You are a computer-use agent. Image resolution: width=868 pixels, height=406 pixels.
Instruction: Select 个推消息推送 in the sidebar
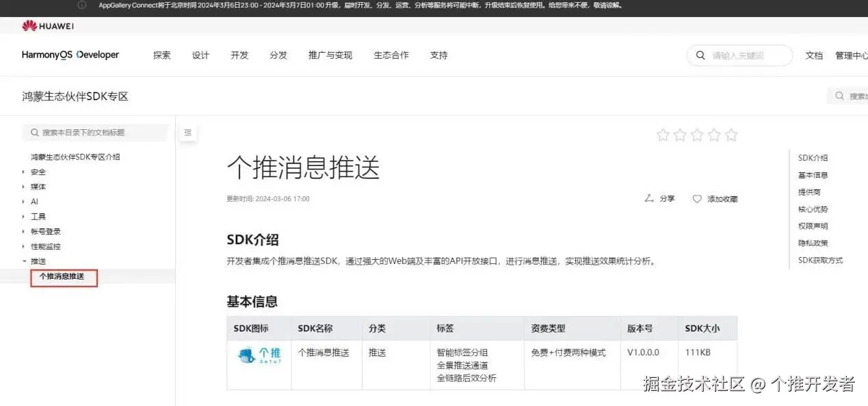(x=62, y=276)
